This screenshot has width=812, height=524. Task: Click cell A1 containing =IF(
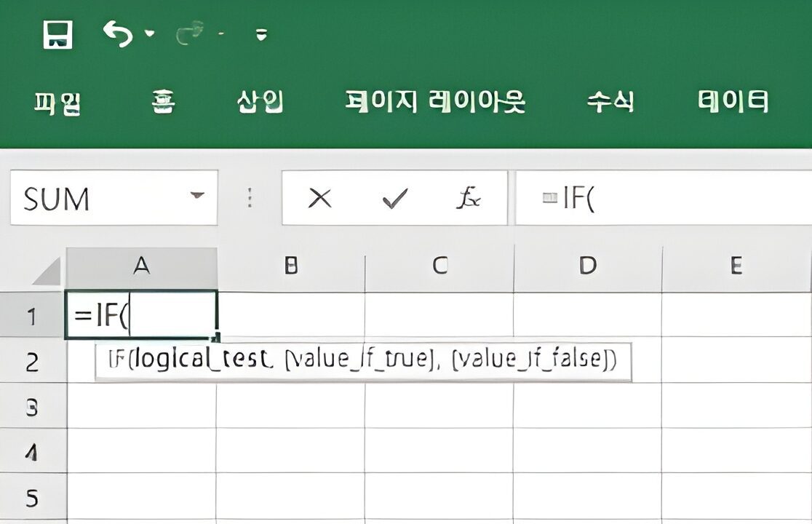(x=141, y=315)
